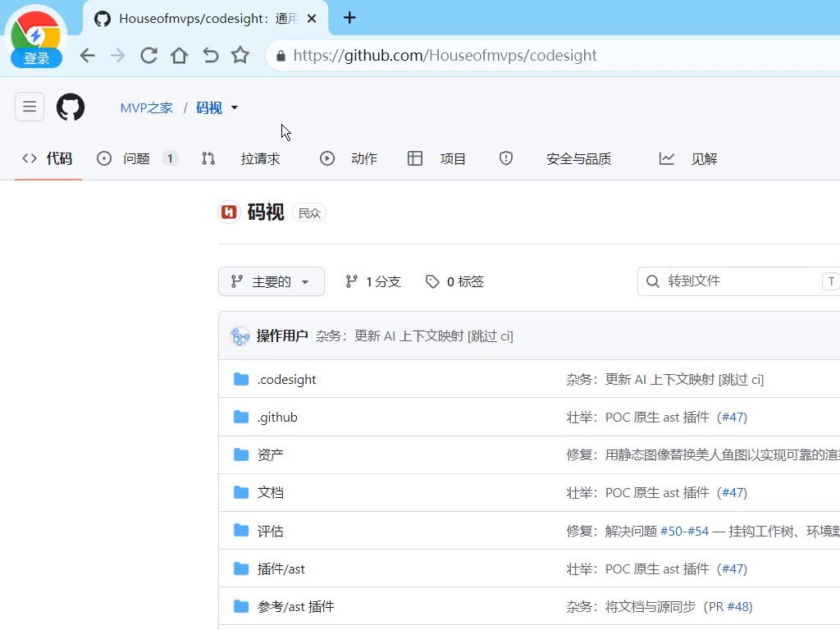
Task: Open the 安全与品质 tab
Action: point(555,158)
